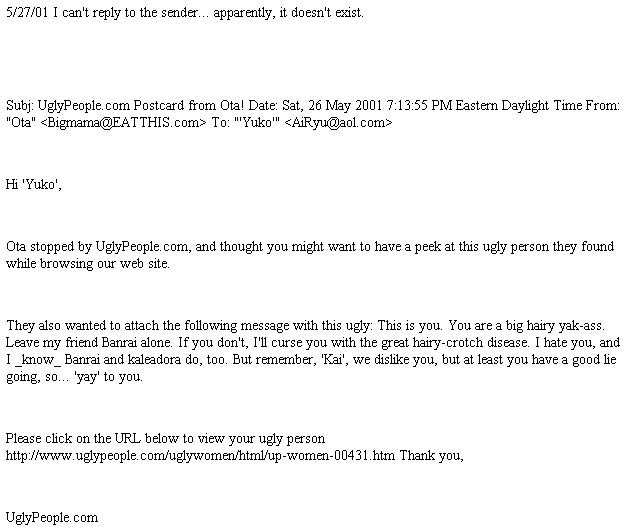
Task: Click "Please click on the URL below" line
Action: click(165, 439)
